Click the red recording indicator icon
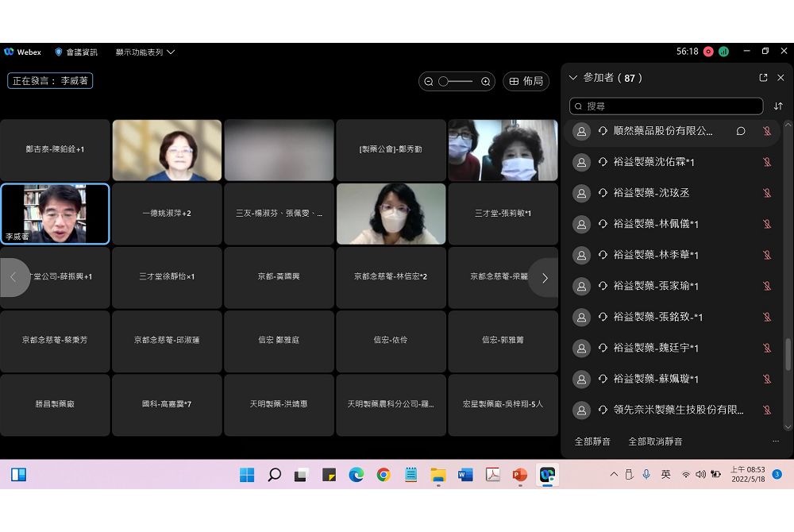This screenshot has height=532, width=794. pos(708,52)
